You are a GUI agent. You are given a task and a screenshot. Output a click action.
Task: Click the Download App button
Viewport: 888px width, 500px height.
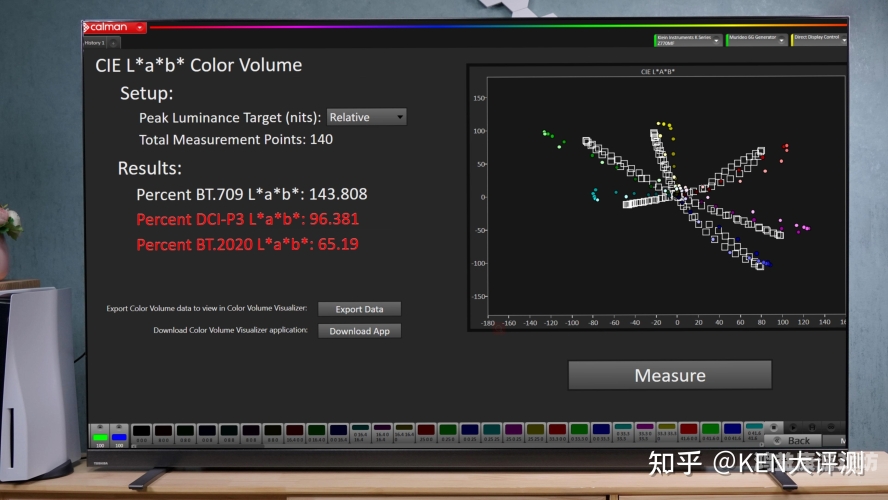pyautogui.click(x=359, y=331)
